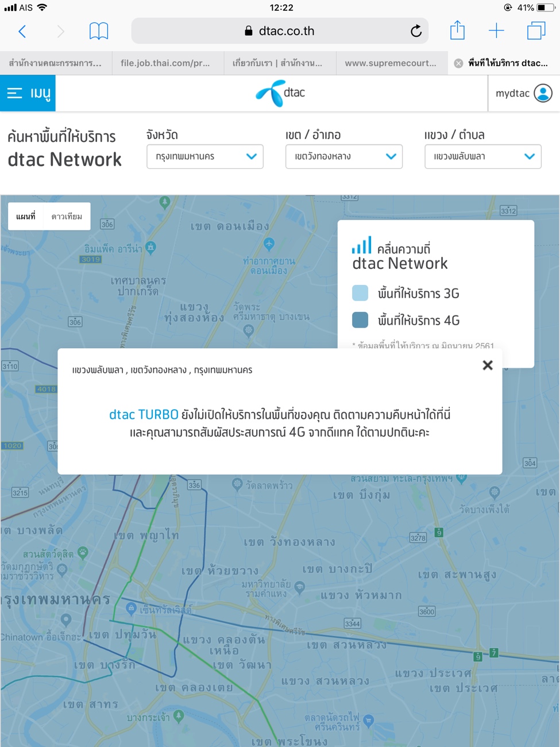Click highway 3312 road shield top right
This screenshot has height=747, width=560.
pyautogui.click(x=508, y=211)
